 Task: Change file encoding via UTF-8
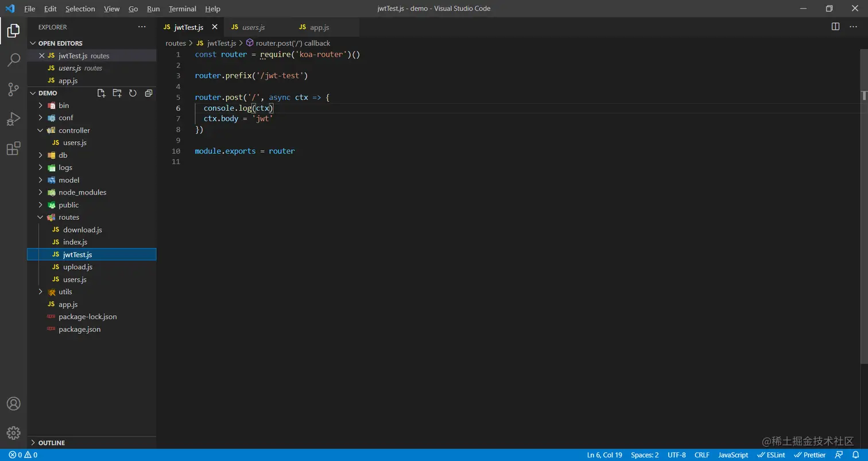[677, 455]
